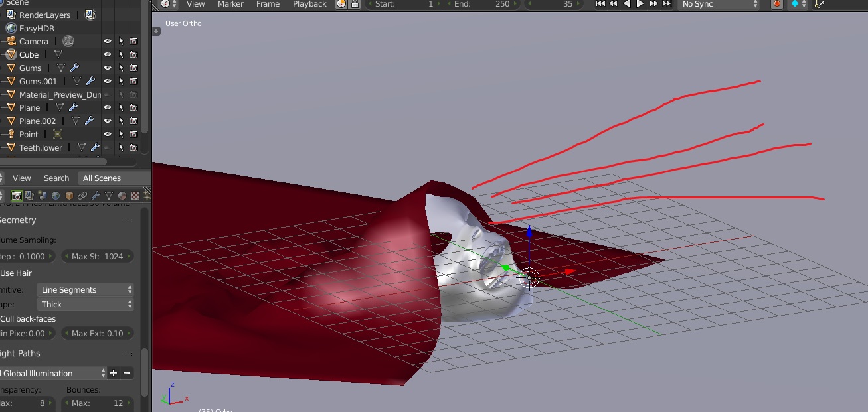Hide the Cube object in the outliner
This screenshot has height=412, width=868.
[107, 54]
